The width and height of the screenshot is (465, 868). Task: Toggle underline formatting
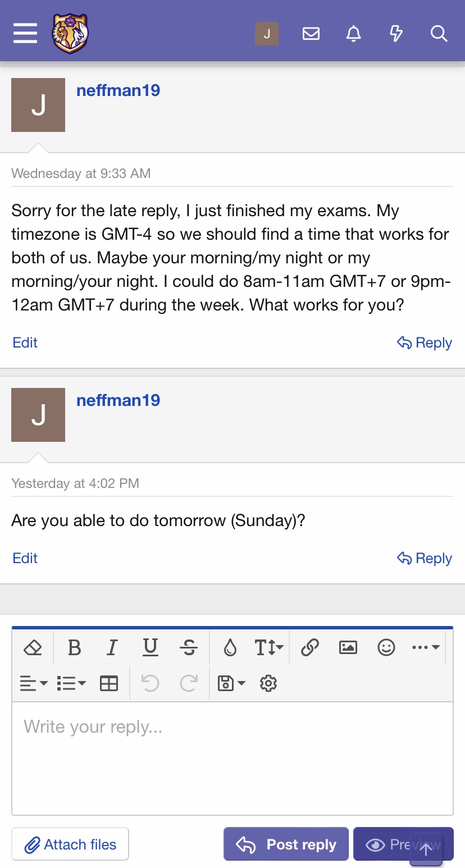pyautogui.click(x=150, y=648)
